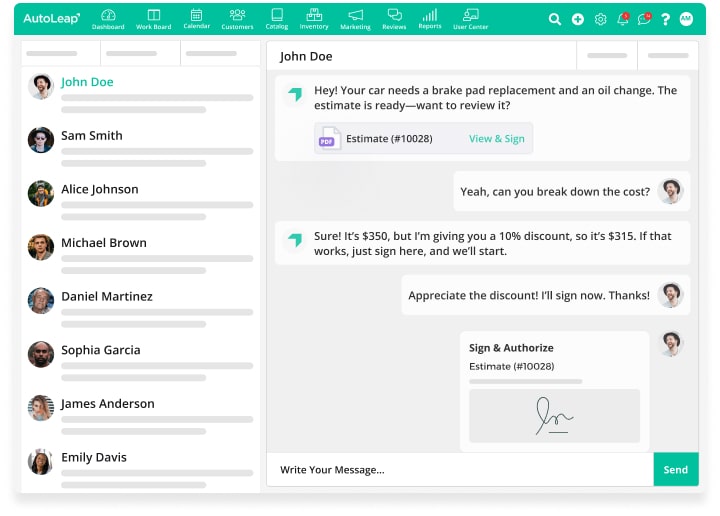Click the search magnifier icon

(x=555, y=19)
